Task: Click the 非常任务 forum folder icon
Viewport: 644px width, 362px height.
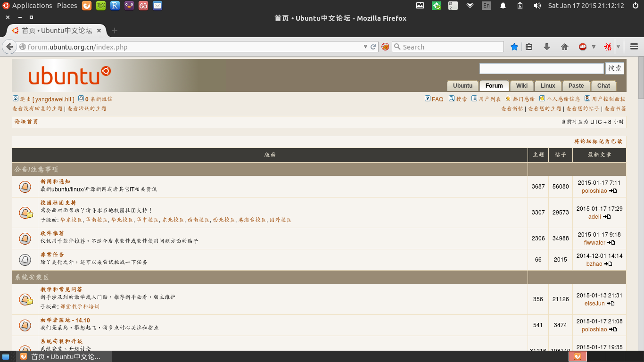Action: click(x=25, y=260)
